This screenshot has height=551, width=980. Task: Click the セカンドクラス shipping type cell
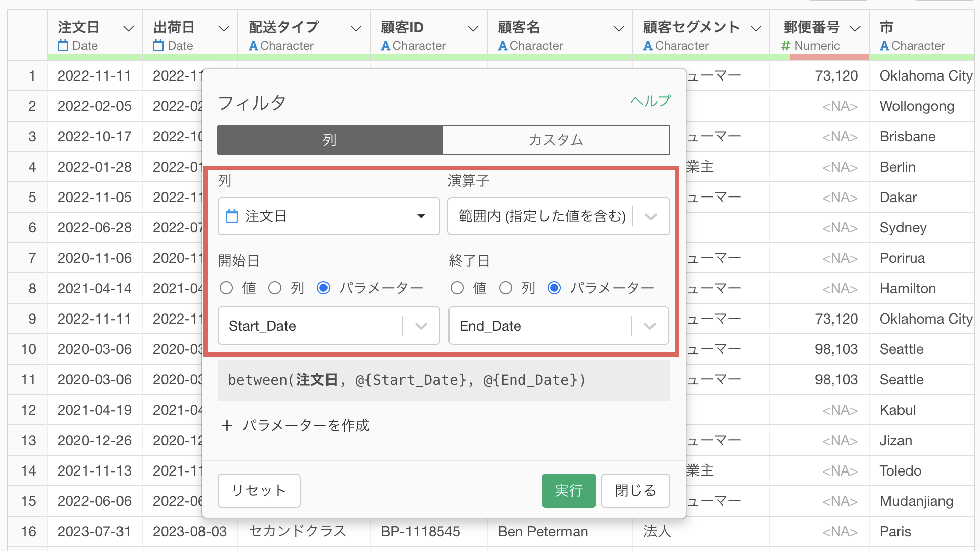[x=304, y=532]
